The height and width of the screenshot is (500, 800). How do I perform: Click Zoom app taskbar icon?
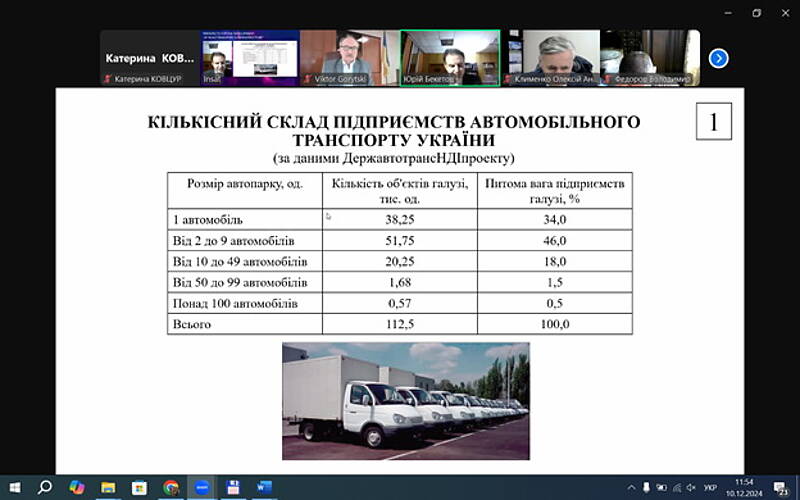202,488
